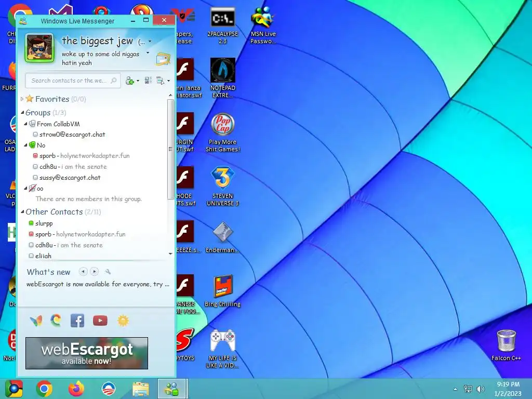Collapse the From CollabVM group
Screen dimensions: 532x399
25,124
